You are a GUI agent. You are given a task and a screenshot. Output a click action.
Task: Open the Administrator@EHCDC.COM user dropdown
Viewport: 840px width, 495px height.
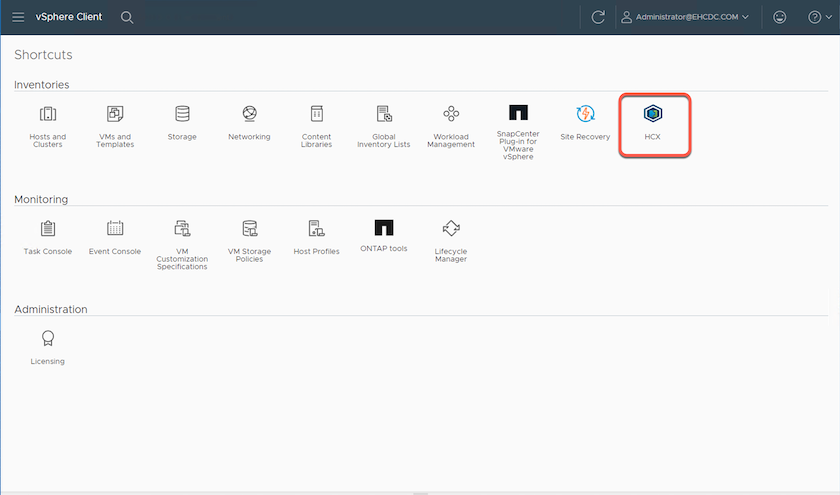pyautogui.click(x=685, y=17)
